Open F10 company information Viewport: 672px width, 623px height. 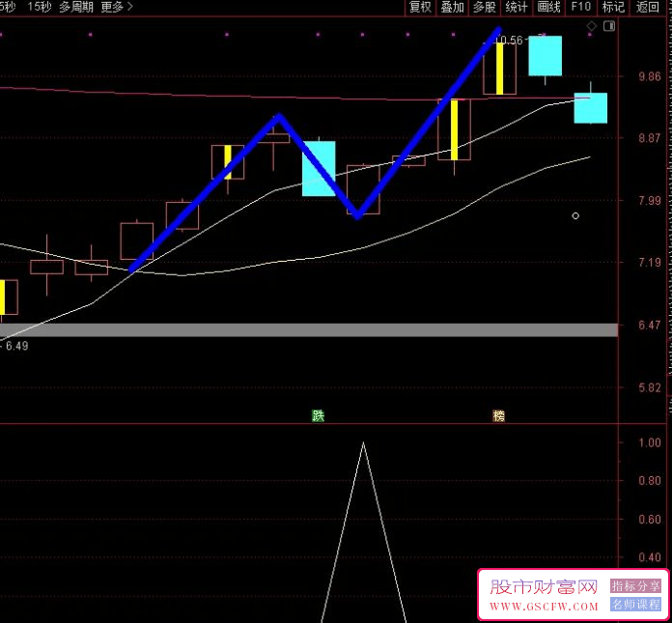pyautogui.click(x=580, y=8)
